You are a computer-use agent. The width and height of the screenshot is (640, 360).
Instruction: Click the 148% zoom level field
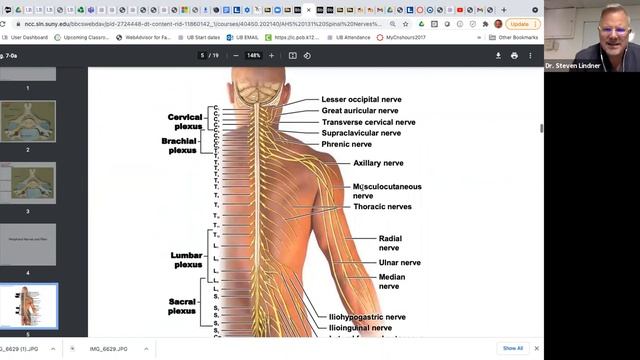pyautogui.click(x=253, y=56)
